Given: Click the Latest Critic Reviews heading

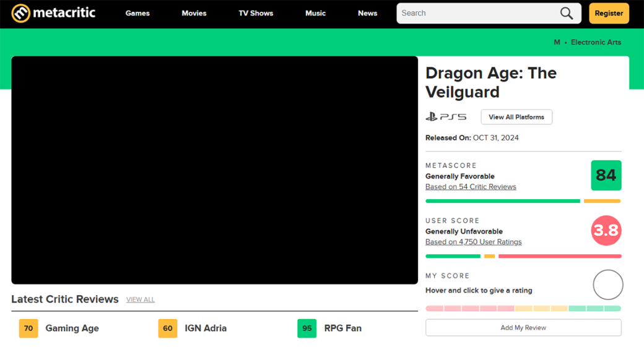Looking at the screenshot, I should click(x=65, y=299).
